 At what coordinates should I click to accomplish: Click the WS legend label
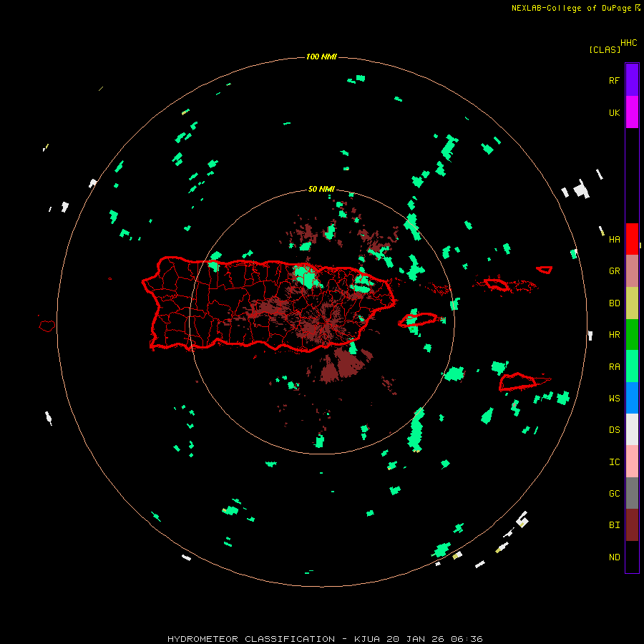(614, 398)
